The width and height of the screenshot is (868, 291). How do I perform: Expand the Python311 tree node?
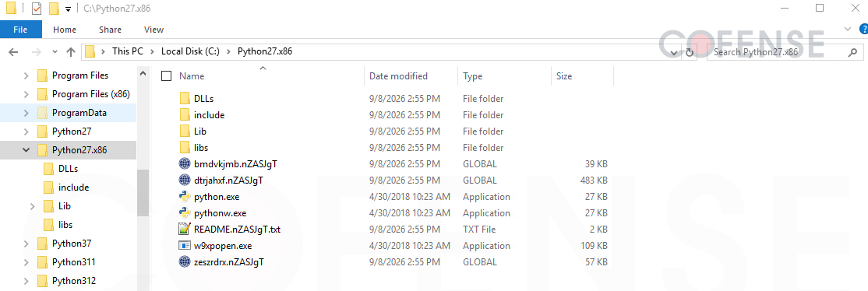pos(26,262)
